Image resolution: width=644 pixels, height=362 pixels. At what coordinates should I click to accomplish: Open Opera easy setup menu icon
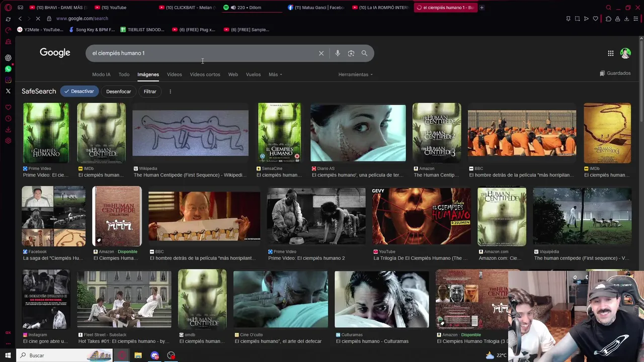(x=636, y=19)
